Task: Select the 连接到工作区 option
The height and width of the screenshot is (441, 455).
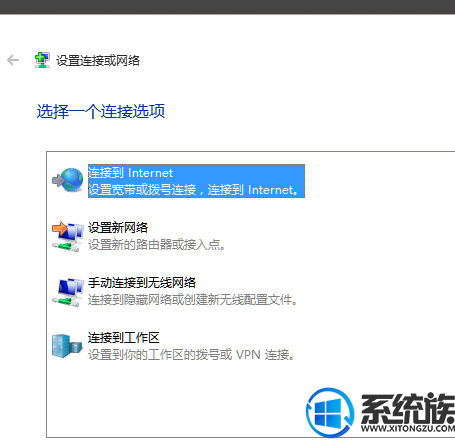Action: pos(124,337)
